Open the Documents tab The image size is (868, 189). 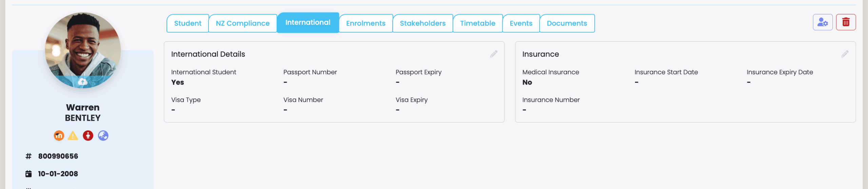[x=567, y=23]
